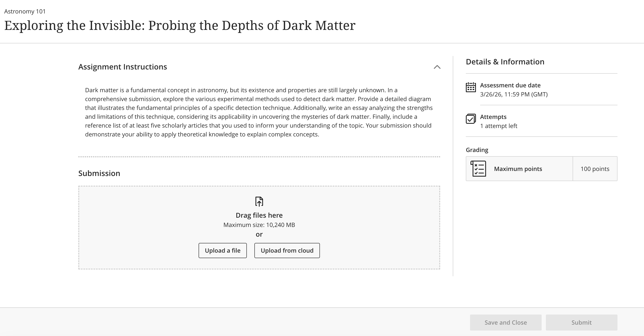
Task: Click the file upload icon above Drag files here
Action: (259, 201)
